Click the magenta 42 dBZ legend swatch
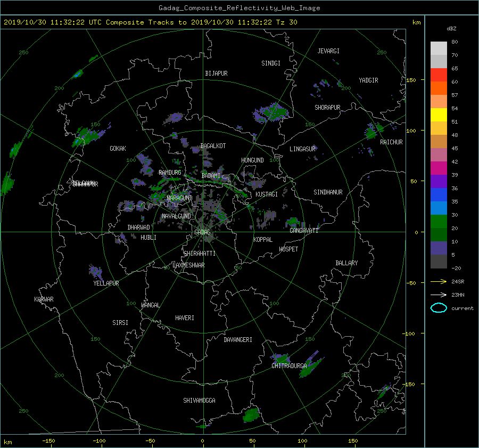Viewport: 479px width, 448px height. pyautogui.click(x=439, y=168)
